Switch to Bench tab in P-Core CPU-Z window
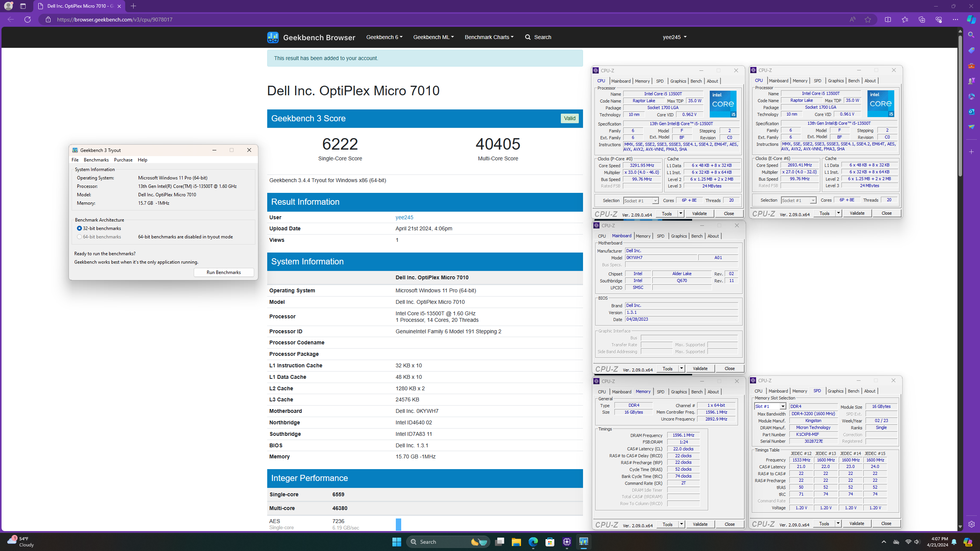The image size is (980, 551). tap(696, 81)
